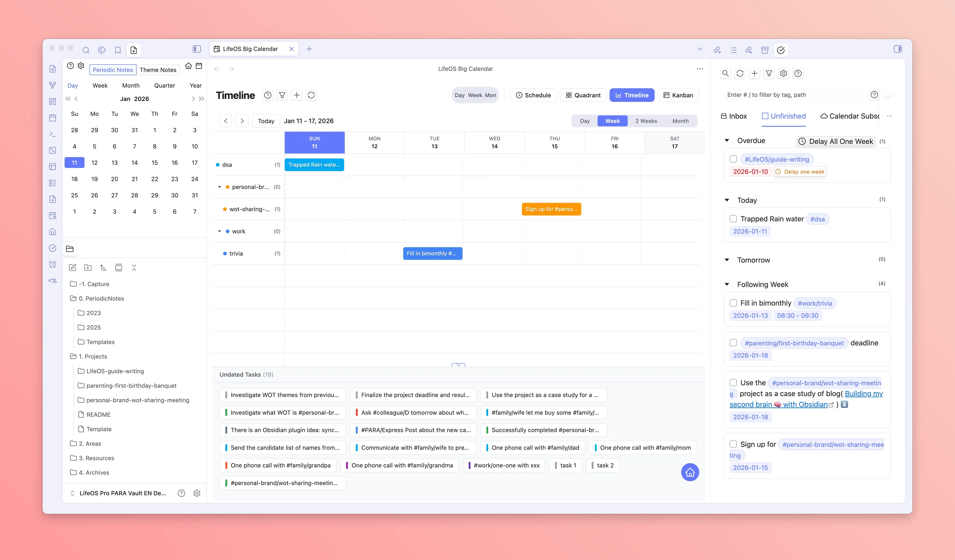Toggle the left sidebar panel icon

(x=197, y=49)
